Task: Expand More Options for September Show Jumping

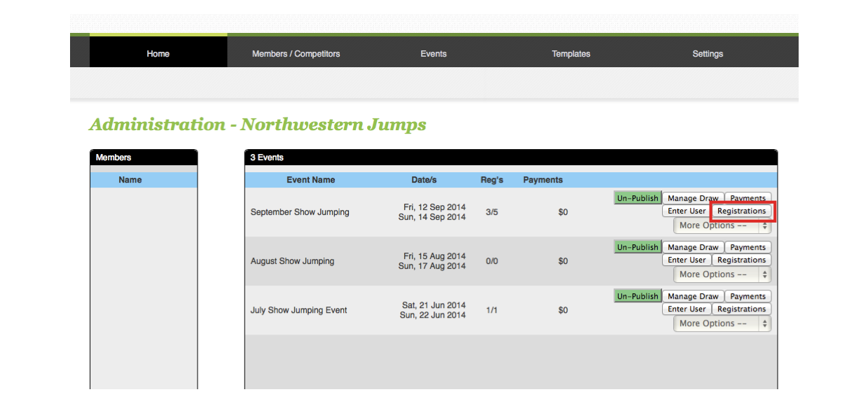Action: [x=722, y=225]
